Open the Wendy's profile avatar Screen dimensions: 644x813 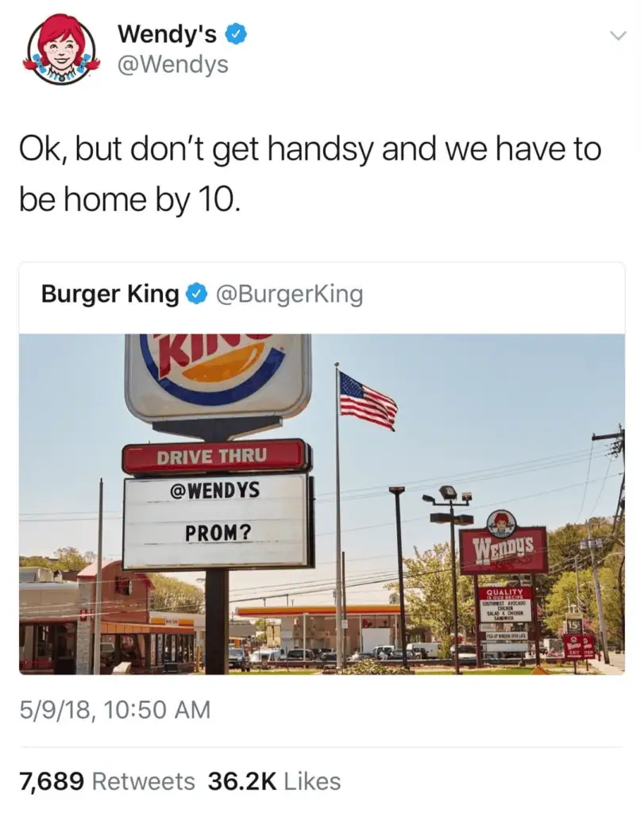tap(61, 50)
